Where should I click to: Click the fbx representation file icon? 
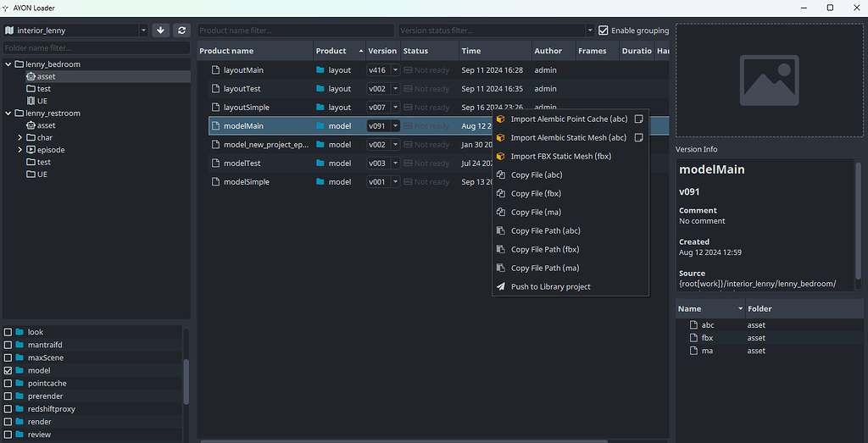click(693, 338)
